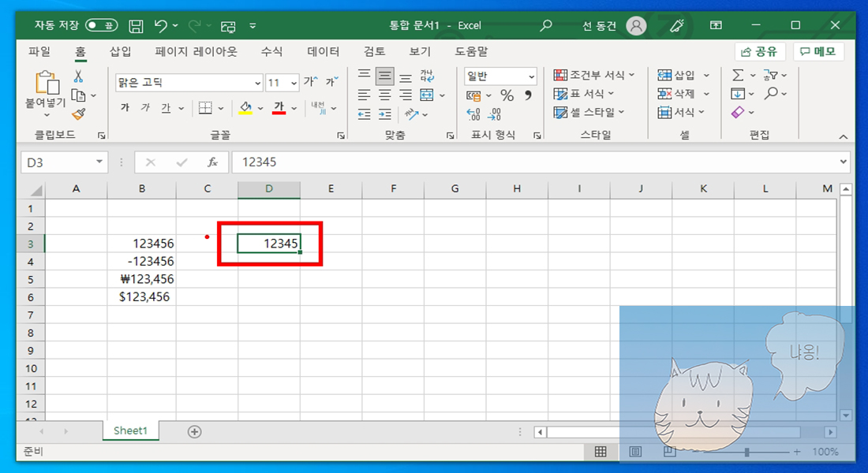
Task: Toggle align right
Action: pyautogui.click(x=406, y=95)
